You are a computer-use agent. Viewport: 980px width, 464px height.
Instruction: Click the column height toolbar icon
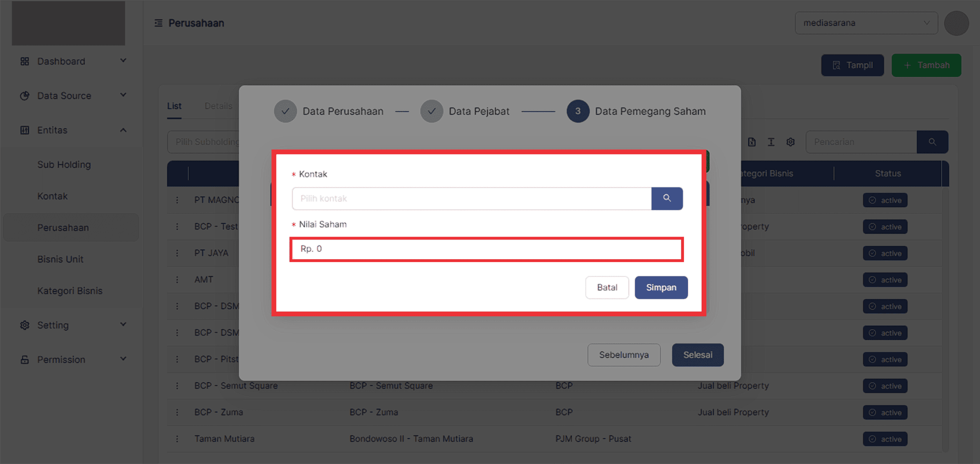[771, 142]
